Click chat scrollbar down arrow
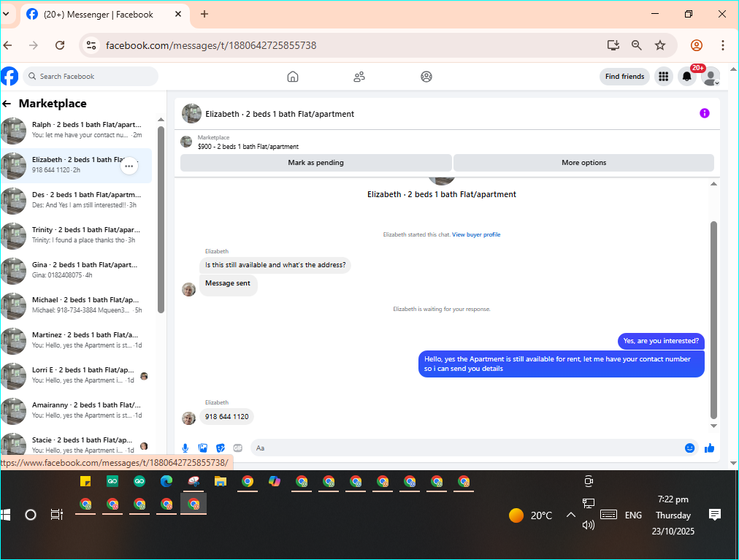 713,426
